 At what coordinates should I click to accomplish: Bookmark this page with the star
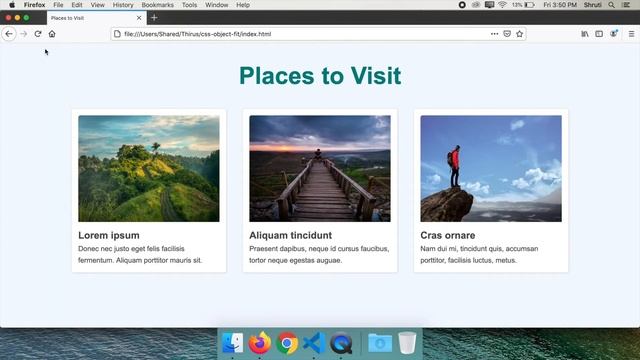click(x=519, y=34)
